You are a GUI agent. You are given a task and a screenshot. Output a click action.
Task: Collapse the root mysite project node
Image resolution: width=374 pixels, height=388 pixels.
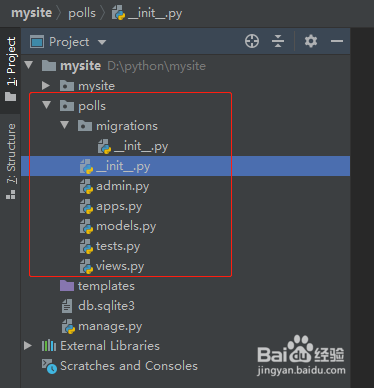point(29,65)
